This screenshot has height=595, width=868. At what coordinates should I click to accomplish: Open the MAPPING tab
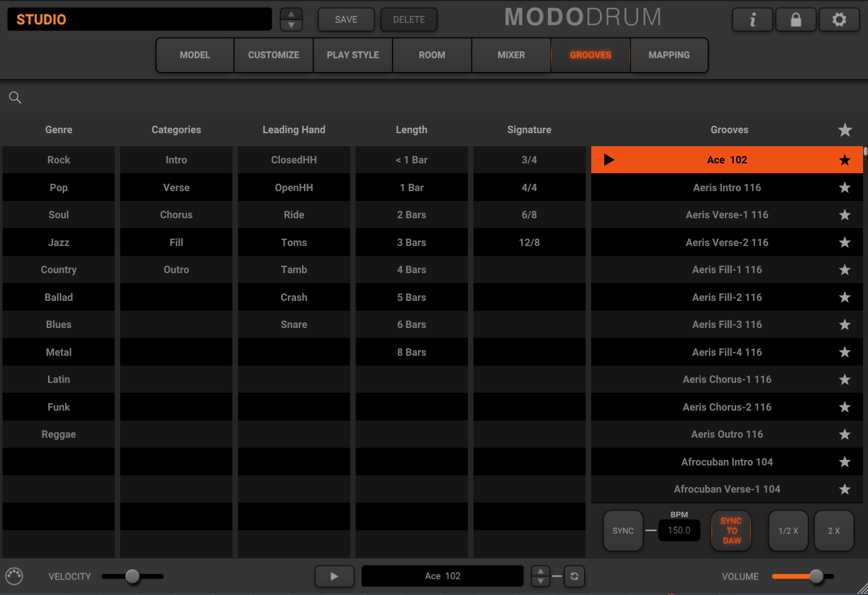click(x=669, y=55)
